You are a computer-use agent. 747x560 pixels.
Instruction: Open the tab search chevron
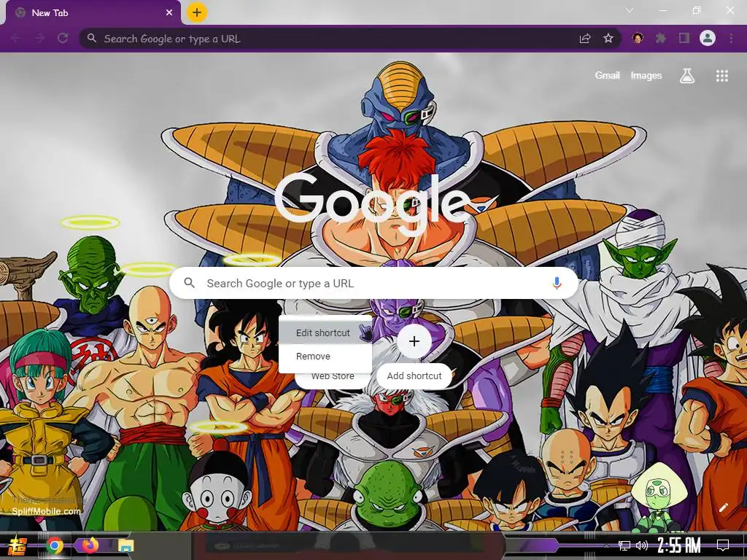pos(630,10)
